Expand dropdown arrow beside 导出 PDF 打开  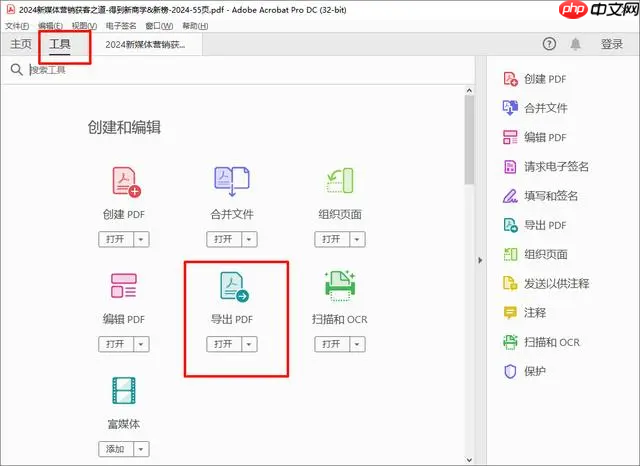point(249,344)
